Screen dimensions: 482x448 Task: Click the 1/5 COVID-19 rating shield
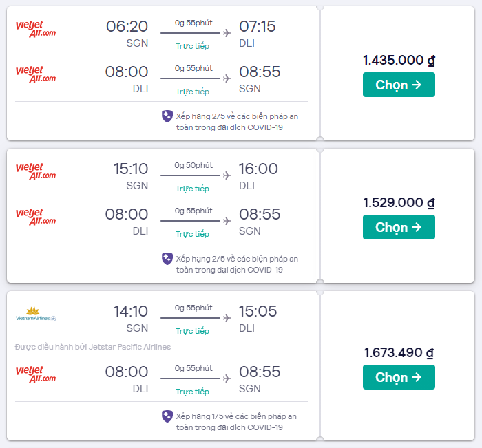coord(167,416)
